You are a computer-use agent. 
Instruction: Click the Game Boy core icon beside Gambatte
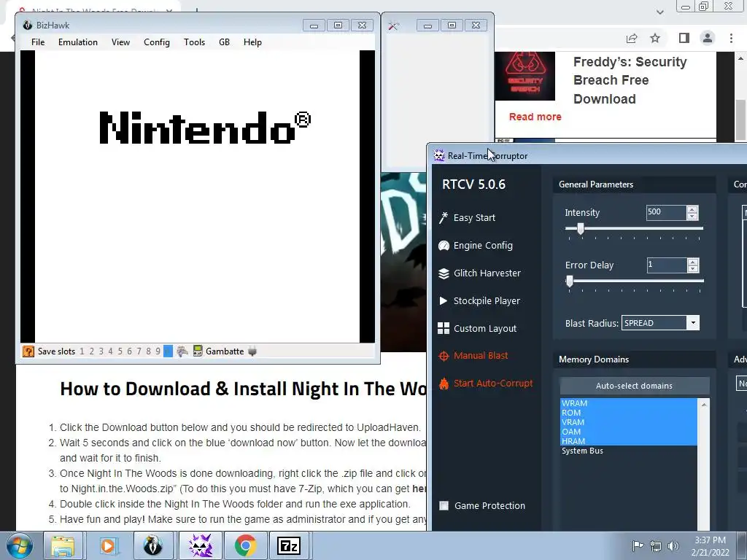(198, 351)
